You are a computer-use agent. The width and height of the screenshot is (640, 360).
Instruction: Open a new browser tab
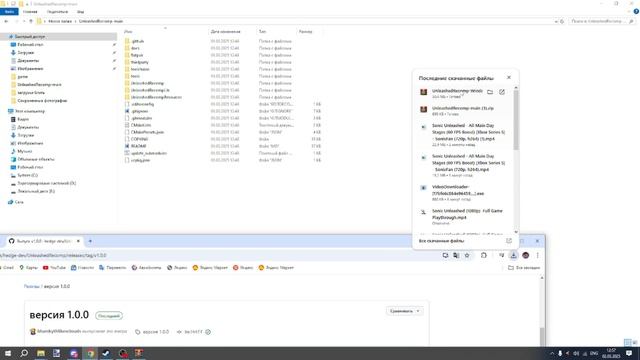[x=90, y=241]
